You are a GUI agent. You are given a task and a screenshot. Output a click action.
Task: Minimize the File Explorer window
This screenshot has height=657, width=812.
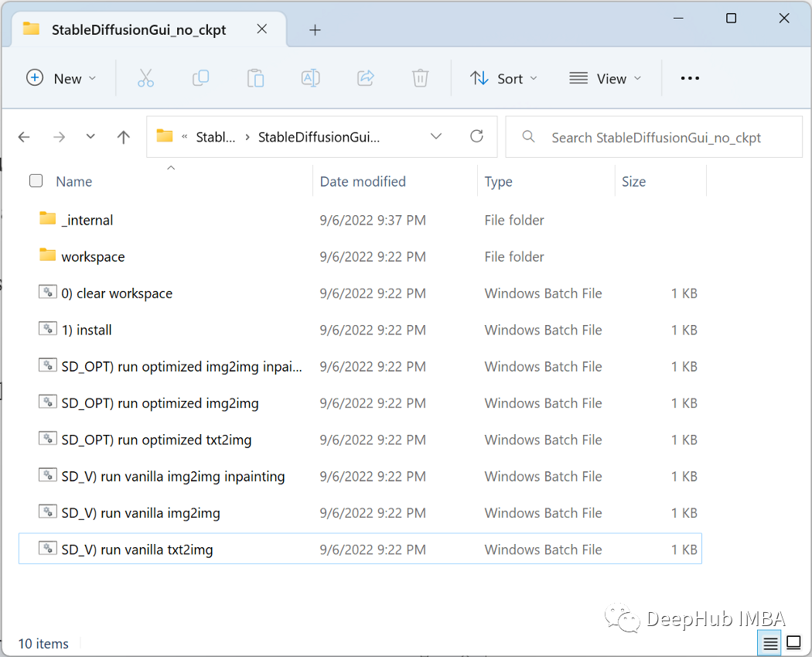[x=678, y=18]
